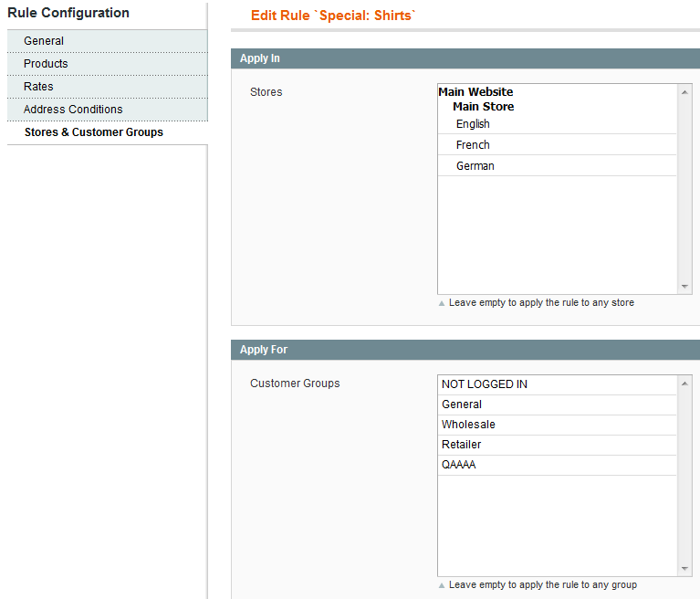The image size is (700, 599).
Task: Select the Stores & Customer Groups tab
Action: (x=93, y=132)
